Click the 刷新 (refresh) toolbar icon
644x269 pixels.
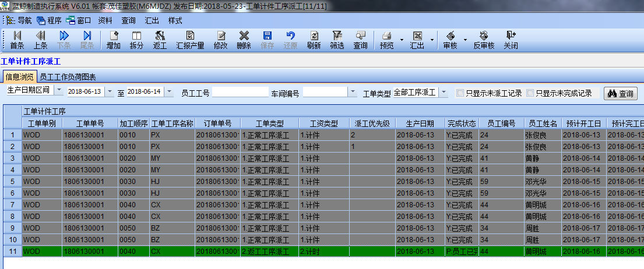click(314, 40)
